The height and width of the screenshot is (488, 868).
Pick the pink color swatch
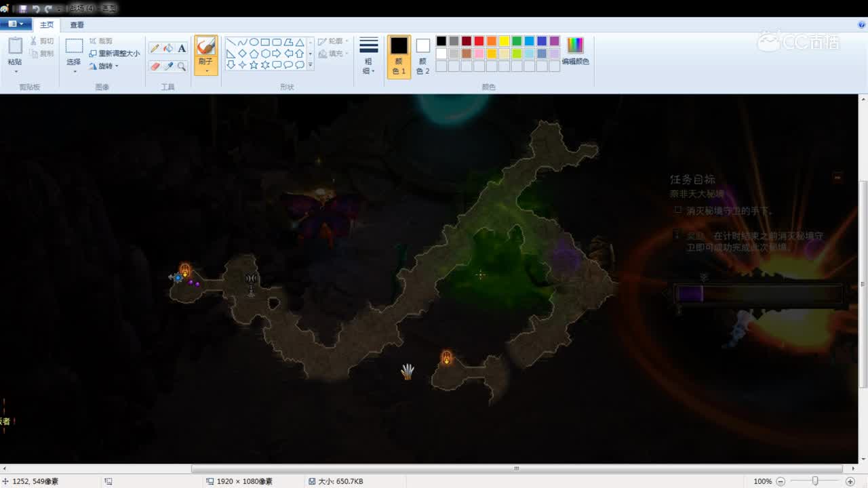point(479,54)
